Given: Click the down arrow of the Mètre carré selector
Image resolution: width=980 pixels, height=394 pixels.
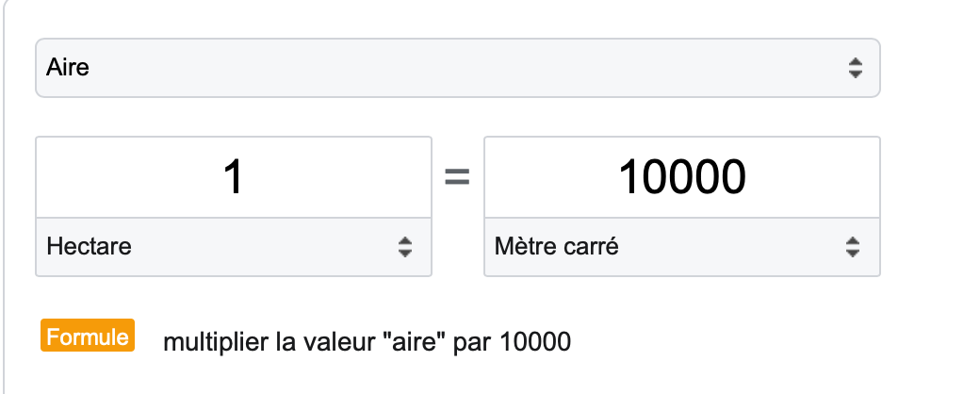Looking at the screenshot, I should pos(853,254).
